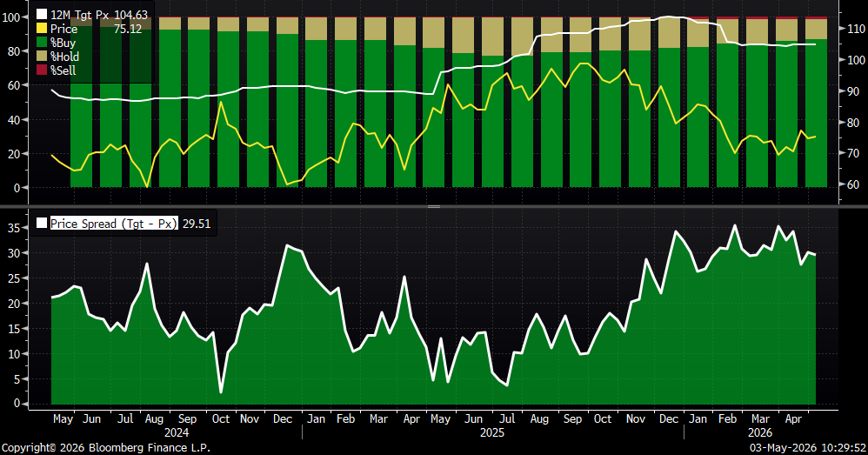
Task: Select the Price legend label
Action: [x=63, y=29]
